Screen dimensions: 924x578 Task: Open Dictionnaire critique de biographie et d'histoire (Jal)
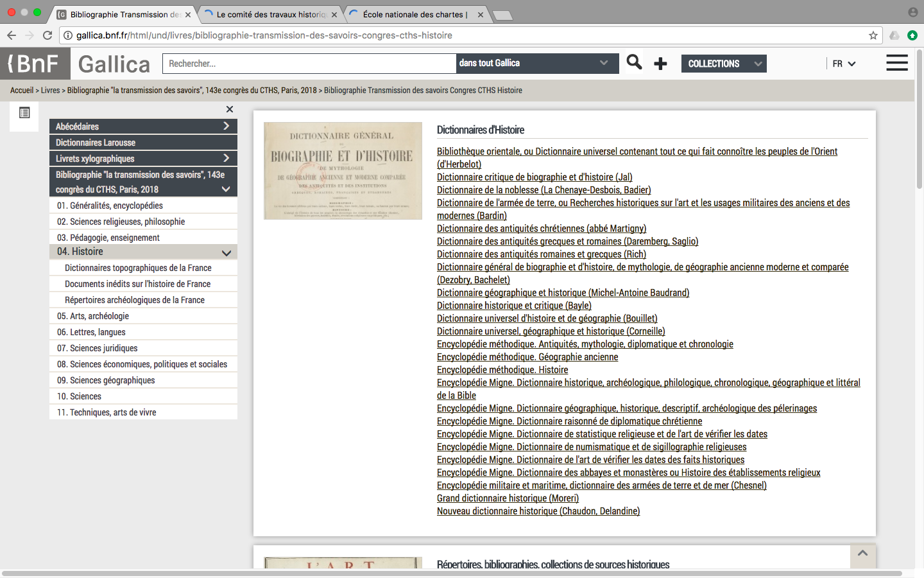pos(535,177)
